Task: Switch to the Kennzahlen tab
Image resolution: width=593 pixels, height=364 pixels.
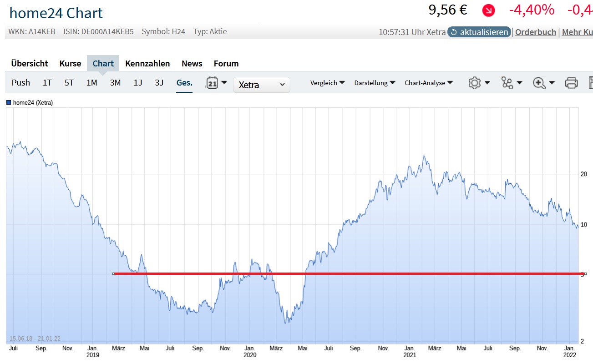Action: click(x=147, y=64)
